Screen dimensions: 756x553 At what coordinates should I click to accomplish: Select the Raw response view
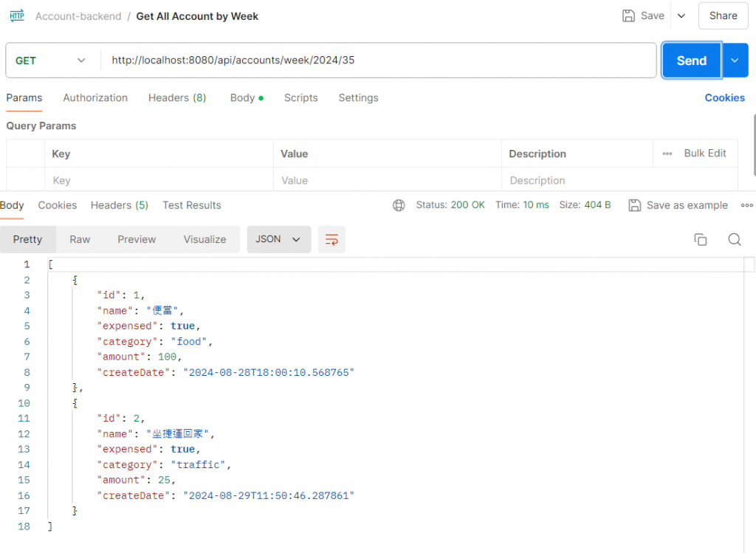tap(80, 239)
